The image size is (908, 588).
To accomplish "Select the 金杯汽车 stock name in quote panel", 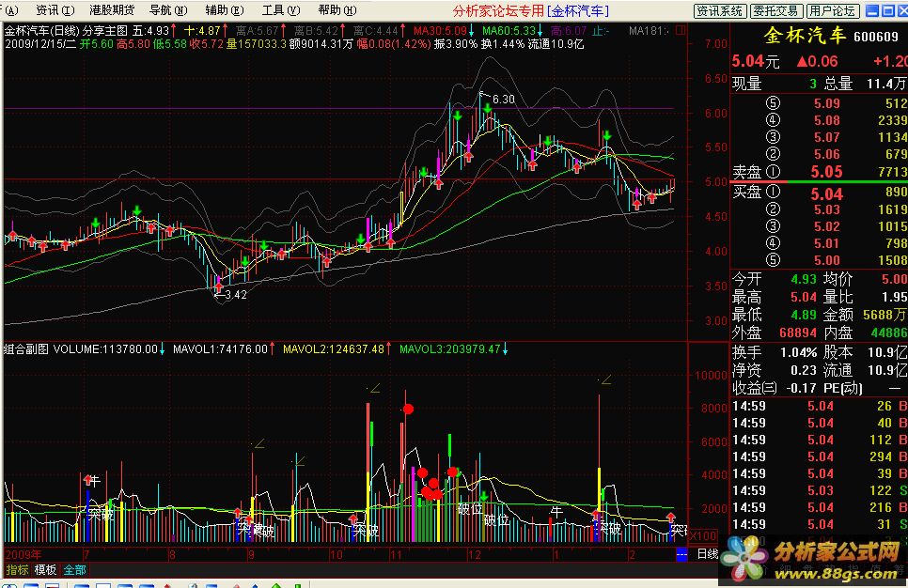I will (x=805, y=36).
